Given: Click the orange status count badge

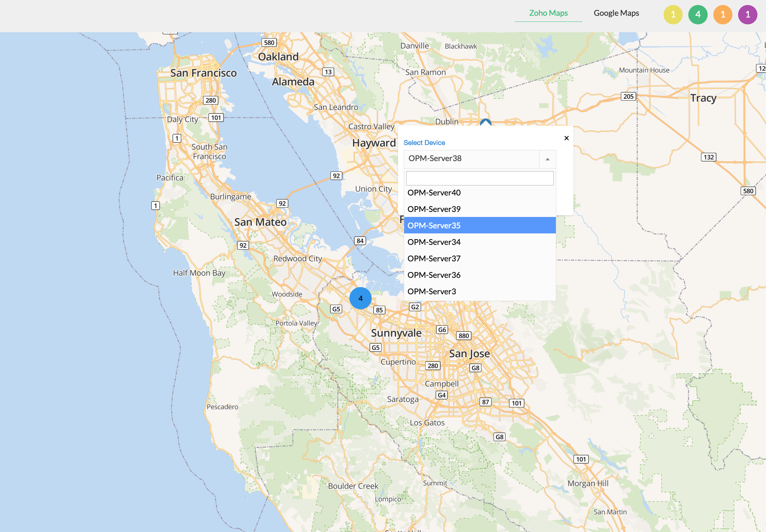Looking at the screenshot, I should (x=723, y=15).
